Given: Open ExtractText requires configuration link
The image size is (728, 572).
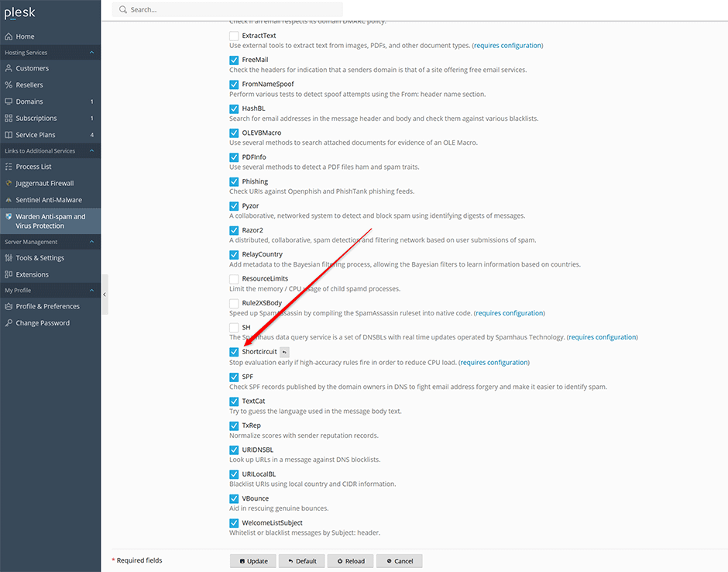Looking at the screenshot, I should (507, 46).
